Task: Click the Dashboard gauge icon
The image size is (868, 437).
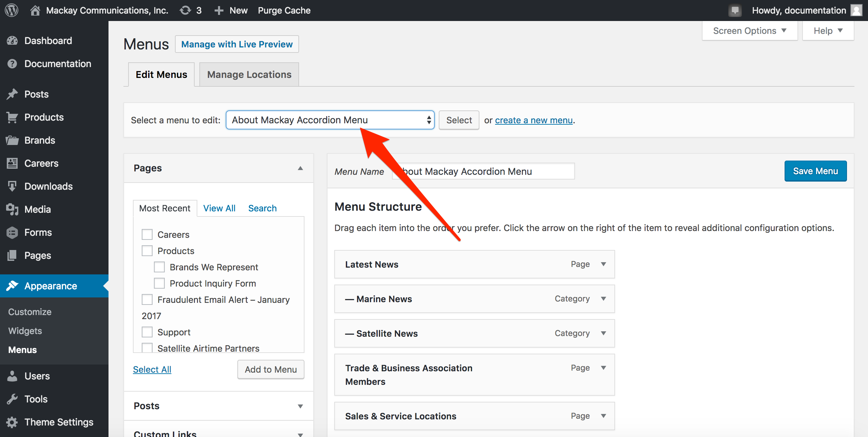Action: click(x=12, y=41)
